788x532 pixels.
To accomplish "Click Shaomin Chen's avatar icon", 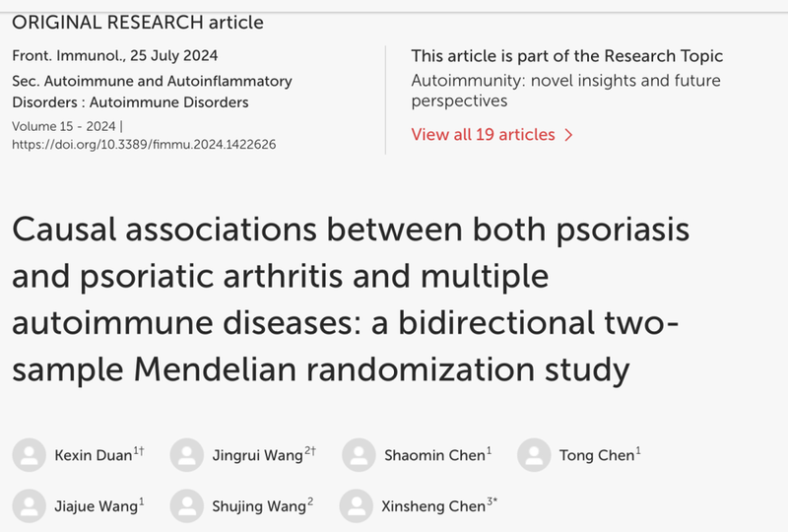I will [359, 455].
